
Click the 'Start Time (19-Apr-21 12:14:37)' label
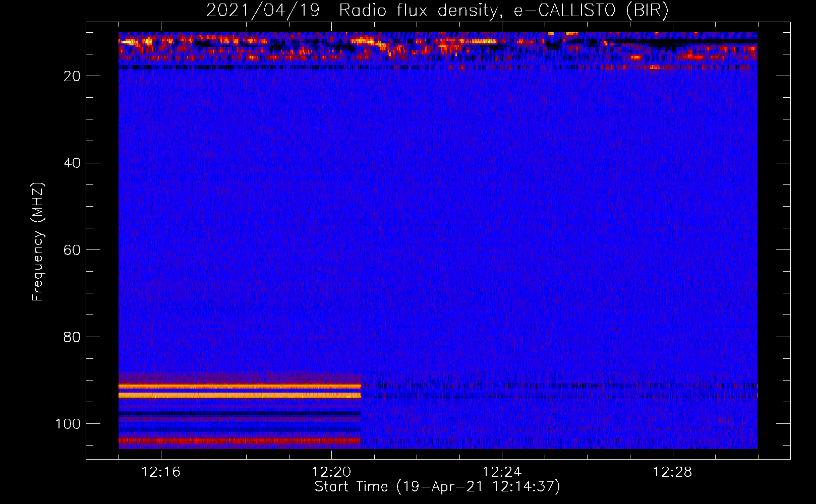pyautogui.click(x=437, y=487)
